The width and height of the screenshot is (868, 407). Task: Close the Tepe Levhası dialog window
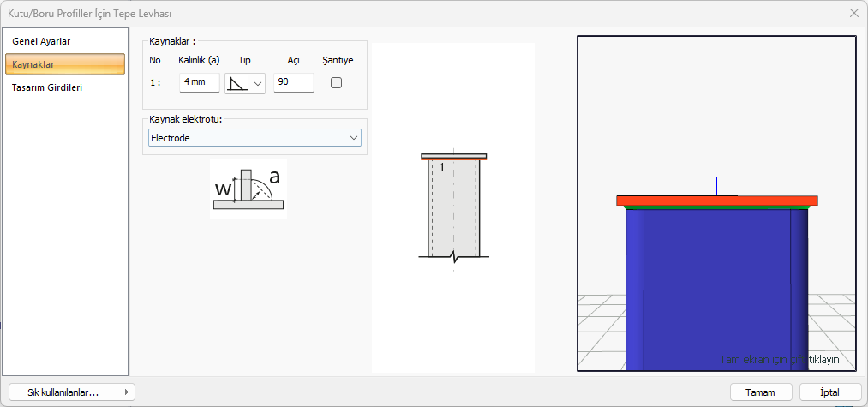pos(853,13)
